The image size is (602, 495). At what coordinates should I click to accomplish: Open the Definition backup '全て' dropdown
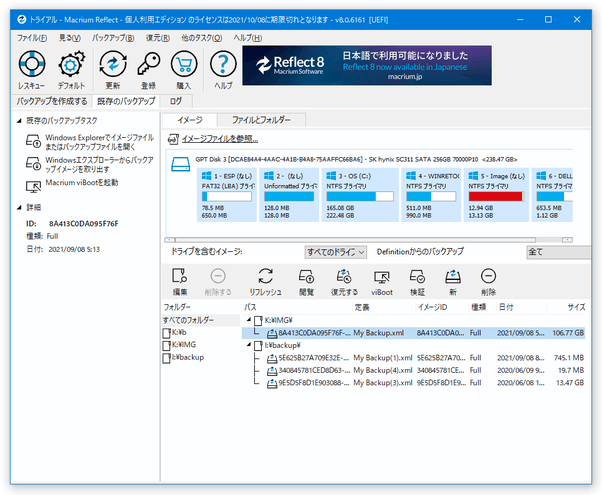(559, 252)
